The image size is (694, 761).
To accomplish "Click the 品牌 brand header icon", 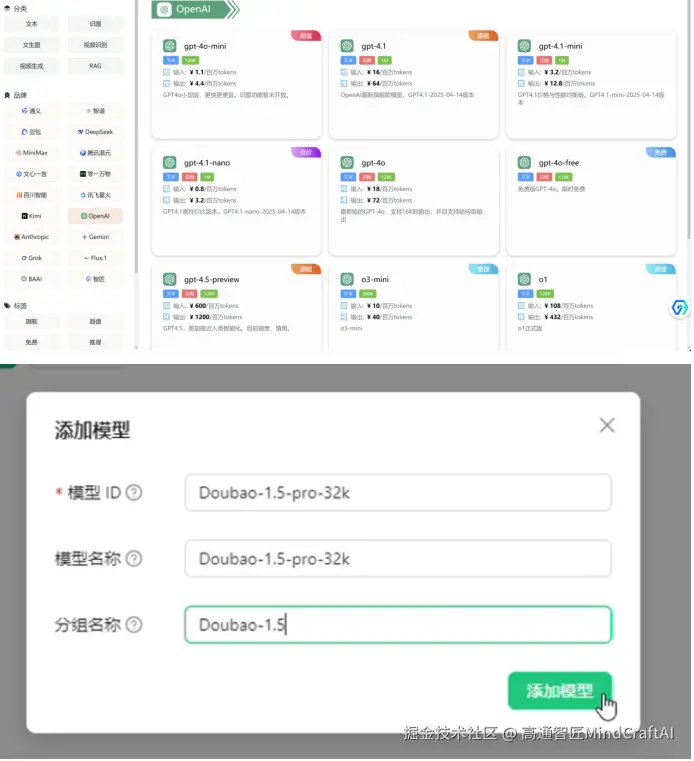I will click(7, 95).
